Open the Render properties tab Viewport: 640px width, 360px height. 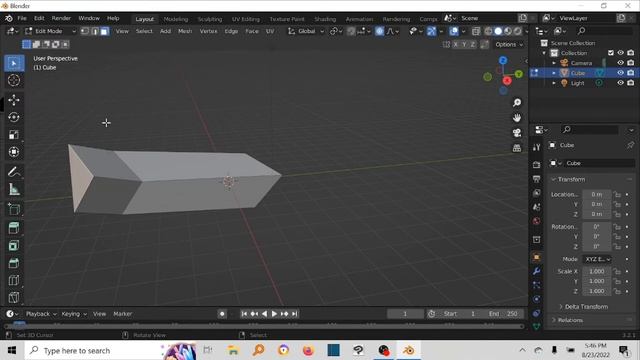536,164
